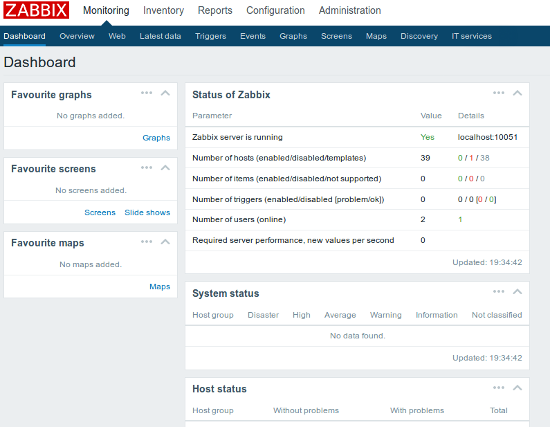Select the Dashboard submenu tab
This screenshot has width=550, height=427.
tap(25, 36)
